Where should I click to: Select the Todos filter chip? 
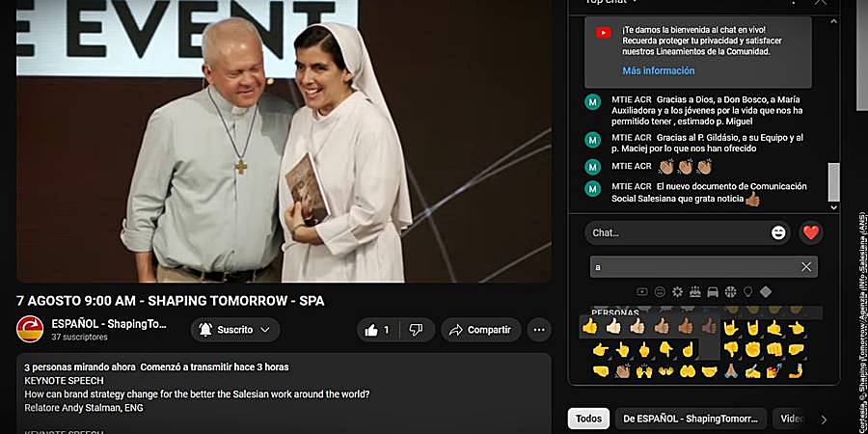click(x=588, y=419)
